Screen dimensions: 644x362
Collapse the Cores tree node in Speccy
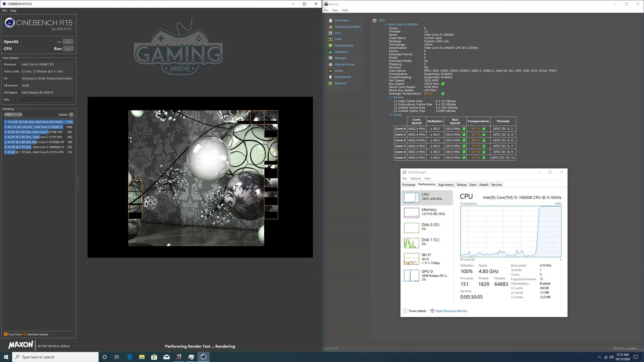coord(390,115)
